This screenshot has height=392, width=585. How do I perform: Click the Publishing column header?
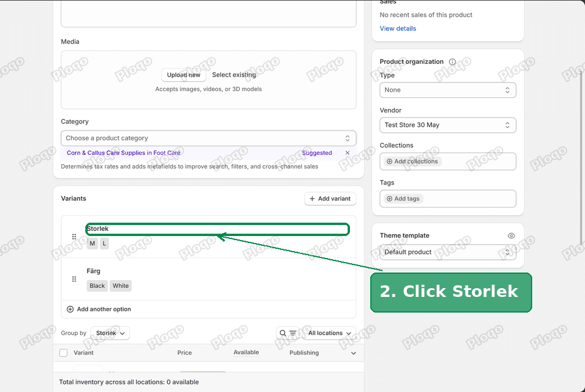click(304, 353)
